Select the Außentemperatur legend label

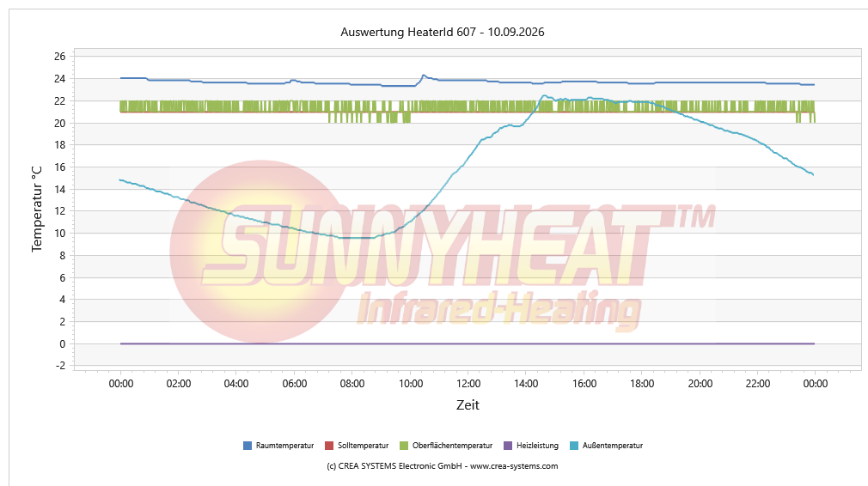point(613,446)
